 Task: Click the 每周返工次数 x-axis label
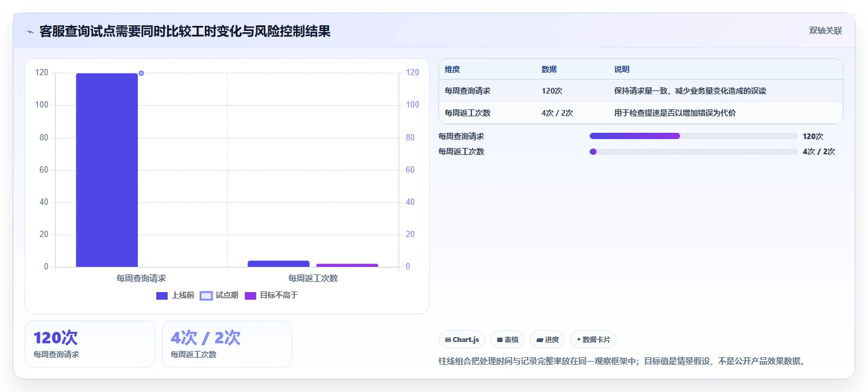pyautogui.click(x=313, y=278)
